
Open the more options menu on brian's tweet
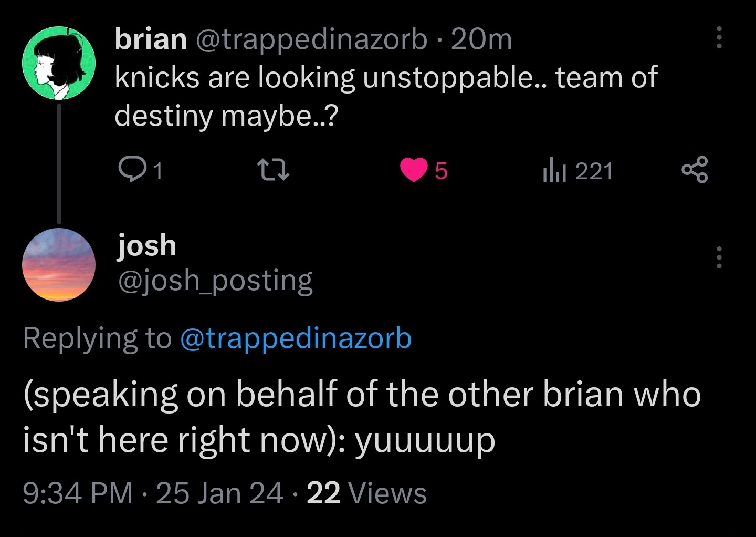pos(719,38)
